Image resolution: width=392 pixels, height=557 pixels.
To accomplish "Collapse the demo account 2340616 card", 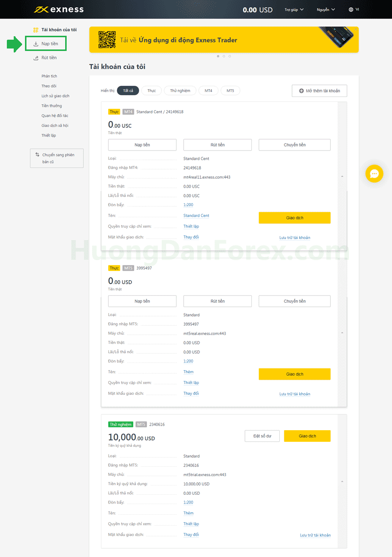I will coord(342,482).
